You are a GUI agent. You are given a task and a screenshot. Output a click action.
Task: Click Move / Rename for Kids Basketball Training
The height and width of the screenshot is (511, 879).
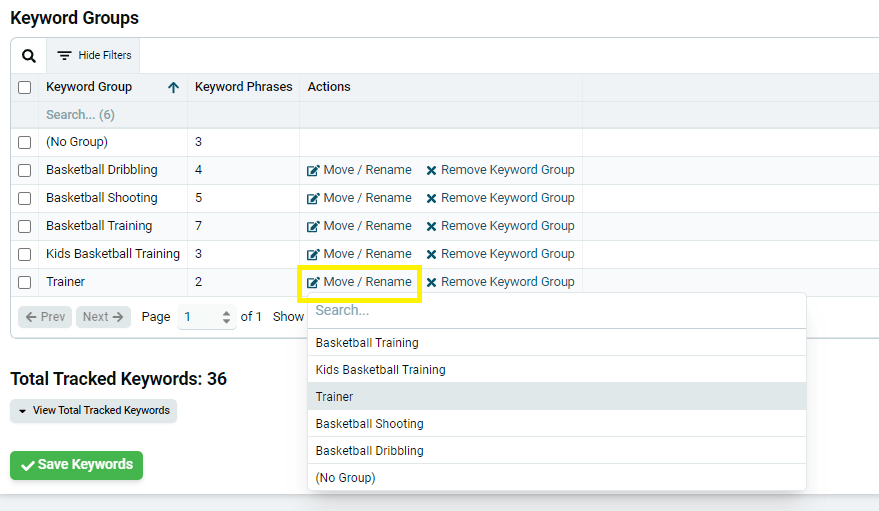pos(359,254)
